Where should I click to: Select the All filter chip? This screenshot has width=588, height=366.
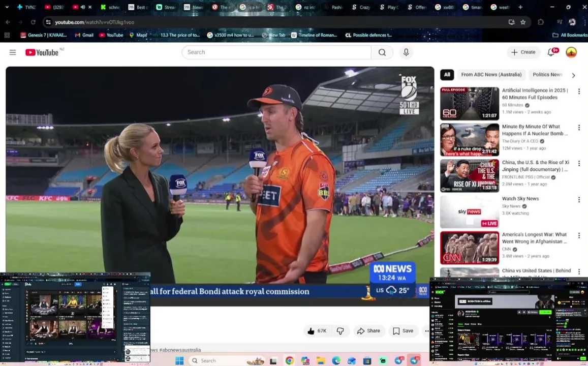[447, 75]
